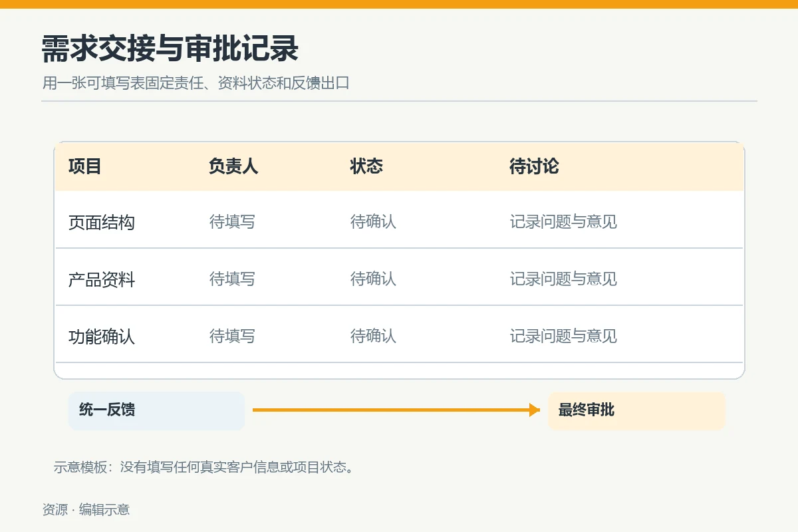This screenshot has width=798, height=532.
Task: Click 待填写 in the 页面结构 row
Action: (232, 222)
